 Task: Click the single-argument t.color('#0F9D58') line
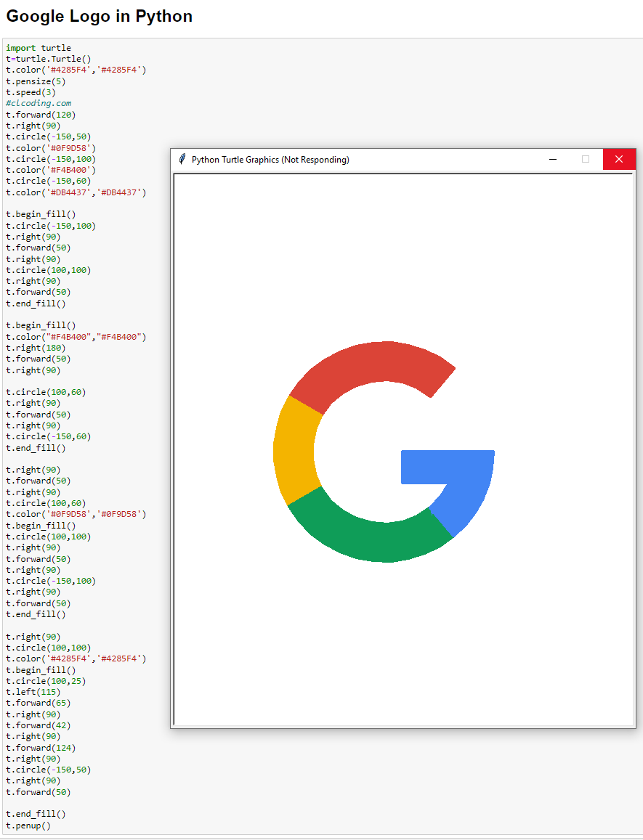51,148
